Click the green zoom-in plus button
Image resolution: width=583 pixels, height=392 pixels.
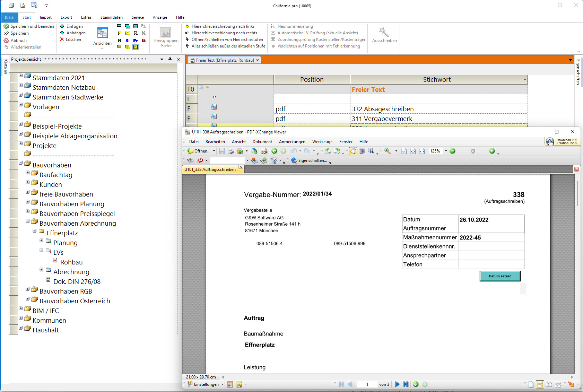(491, 151)
